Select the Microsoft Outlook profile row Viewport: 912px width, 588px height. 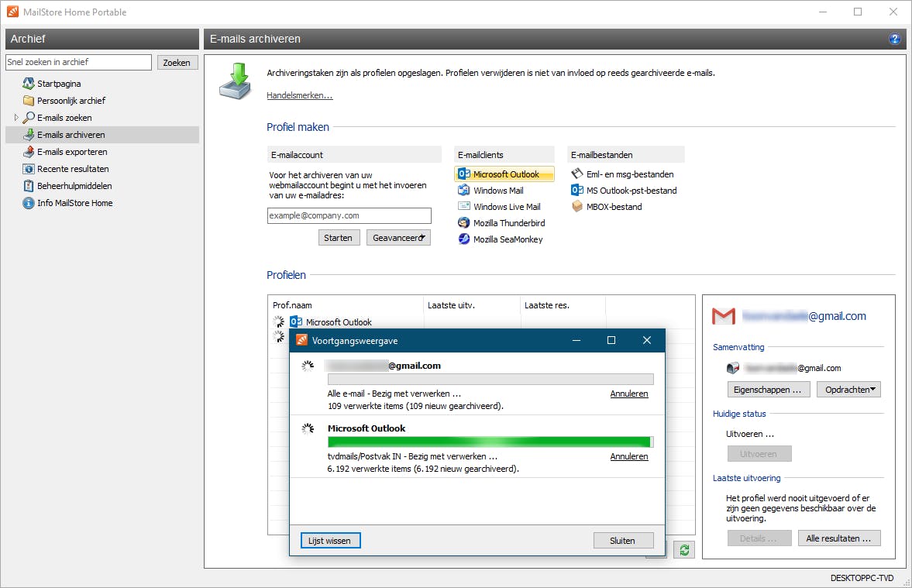coord(481,322)
